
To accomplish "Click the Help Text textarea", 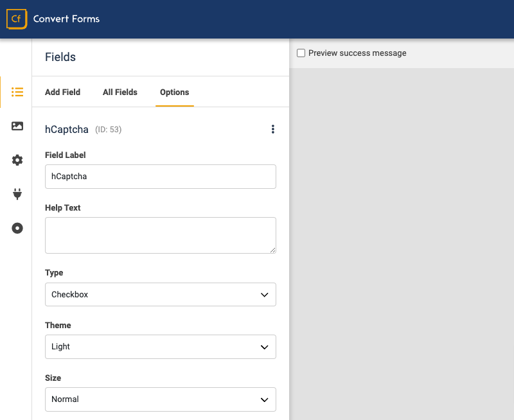I will (x=161, y=235).
